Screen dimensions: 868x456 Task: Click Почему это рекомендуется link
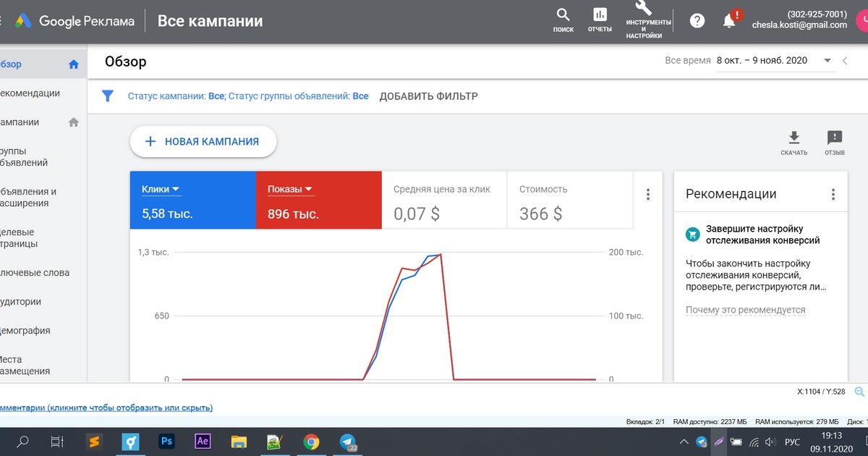click(x=746, y=310)
